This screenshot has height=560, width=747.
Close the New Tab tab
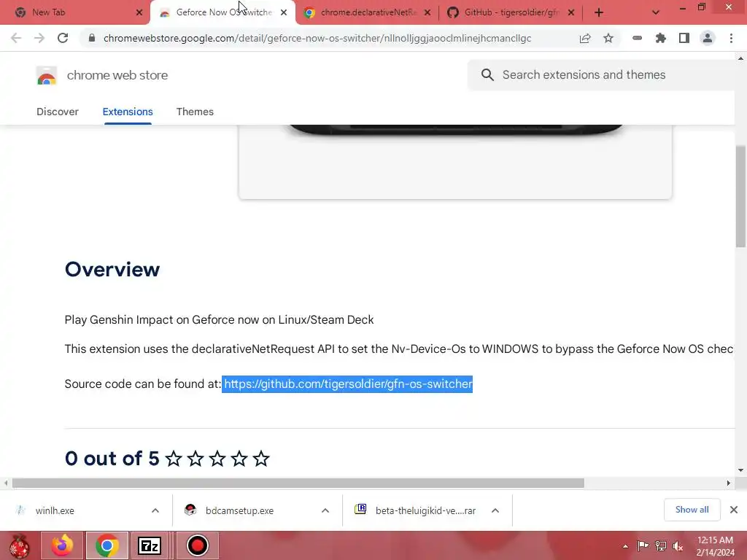[x=139, y=12]
